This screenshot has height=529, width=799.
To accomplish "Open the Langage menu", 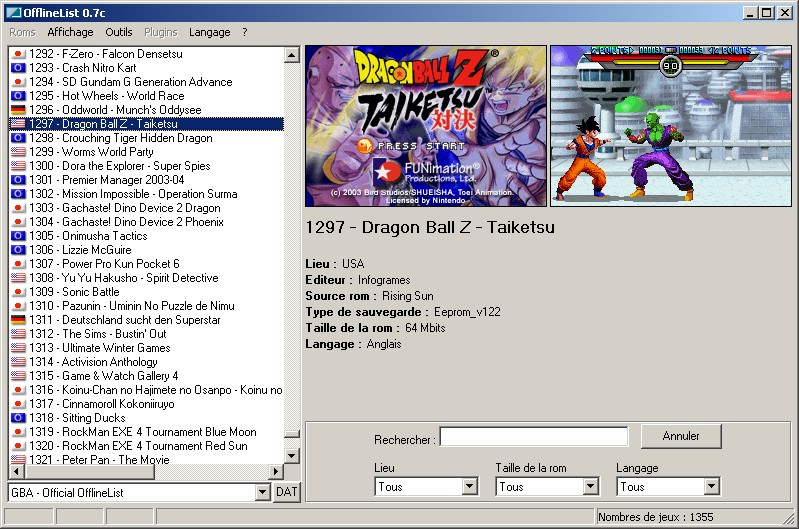I will tap(209, 32).
